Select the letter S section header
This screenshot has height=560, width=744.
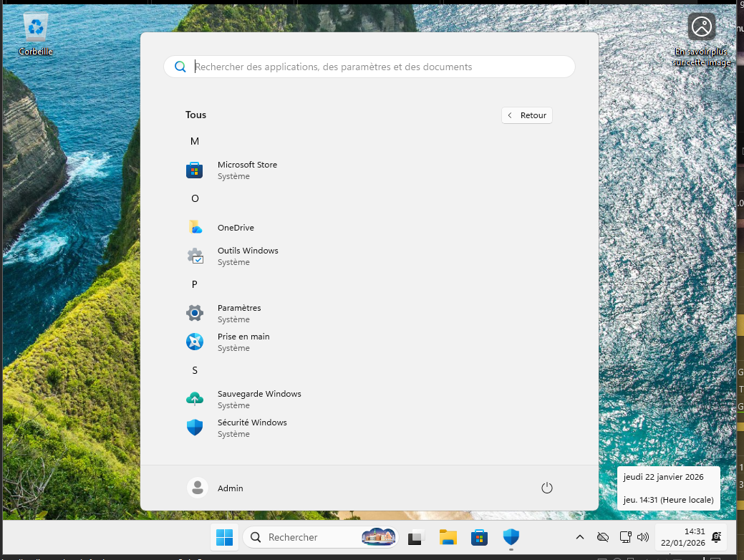pos(194,370)
